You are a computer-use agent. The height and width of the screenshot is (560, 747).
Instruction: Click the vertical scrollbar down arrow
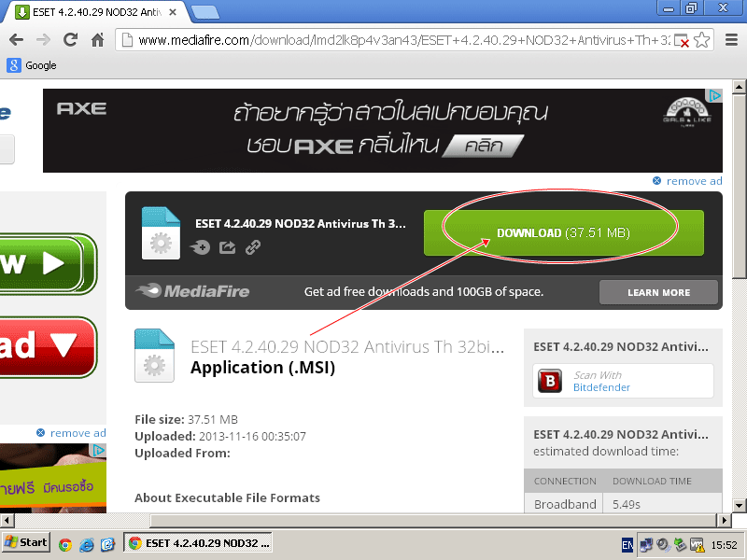coord(739,506)
